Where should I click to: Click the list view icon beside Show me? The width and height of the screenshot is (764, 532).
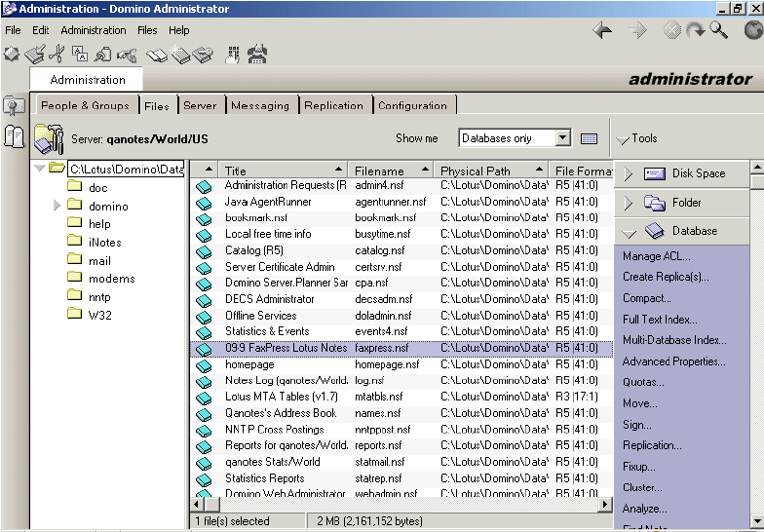pos(589,139)
